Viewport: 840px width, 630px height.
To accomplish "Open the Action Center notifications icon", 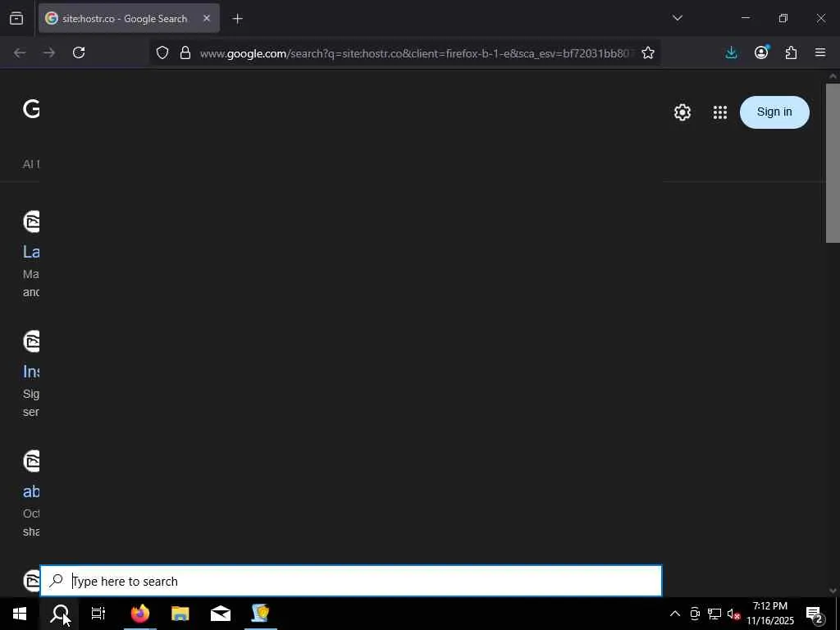I will coord(815,614).
